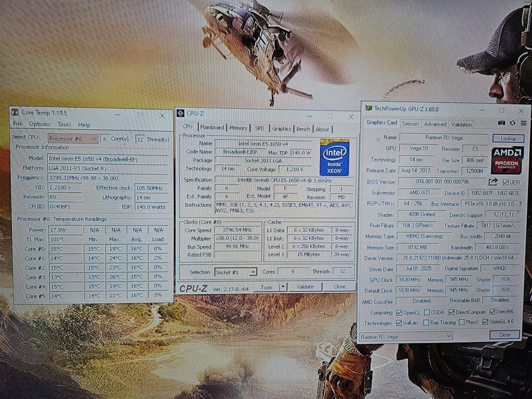Click the Device ID value 1002 687F

click(495, 193)
